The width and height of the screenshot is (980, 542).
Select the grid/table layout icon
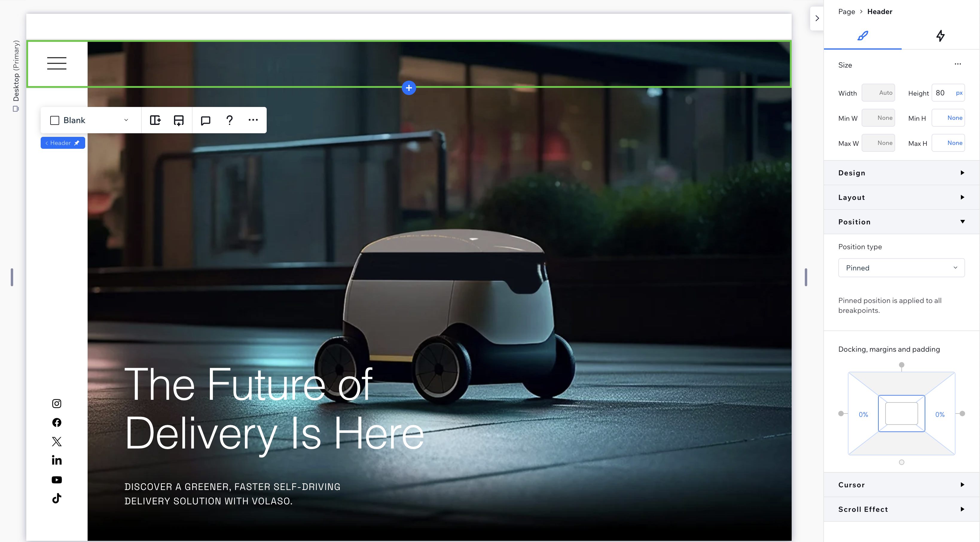click(x=155, y=120)
